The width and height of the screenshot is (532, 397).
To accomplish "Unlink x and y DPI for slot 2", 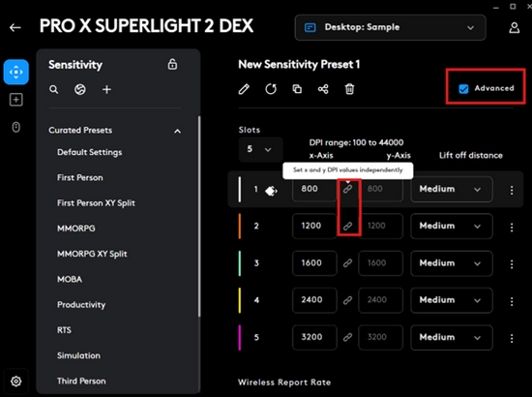I will click(347, 226).
